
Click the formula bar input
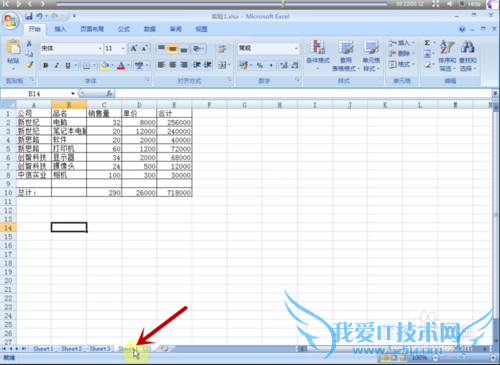tap(303, 94)
